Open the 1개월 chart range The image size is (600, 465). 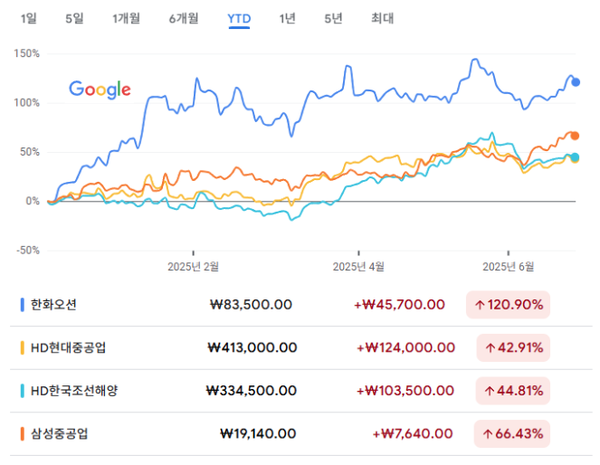[x=127, y=18]
